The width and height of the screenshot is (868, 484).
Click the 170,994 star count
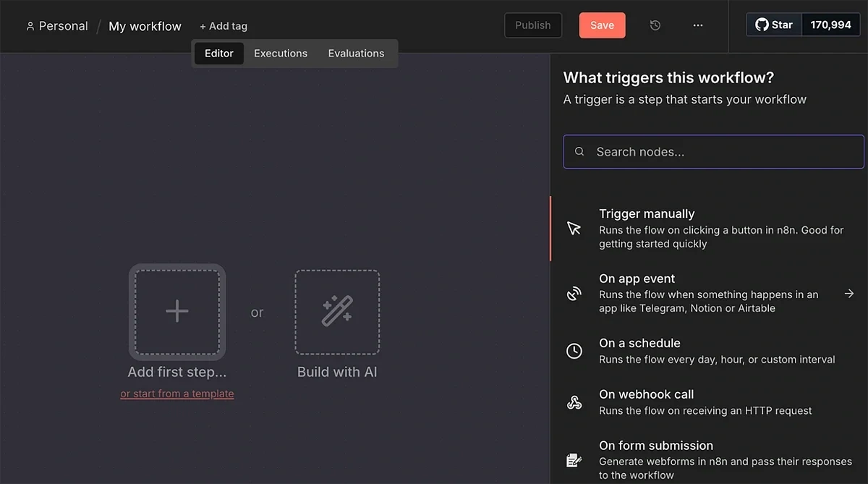pos(830,24)
